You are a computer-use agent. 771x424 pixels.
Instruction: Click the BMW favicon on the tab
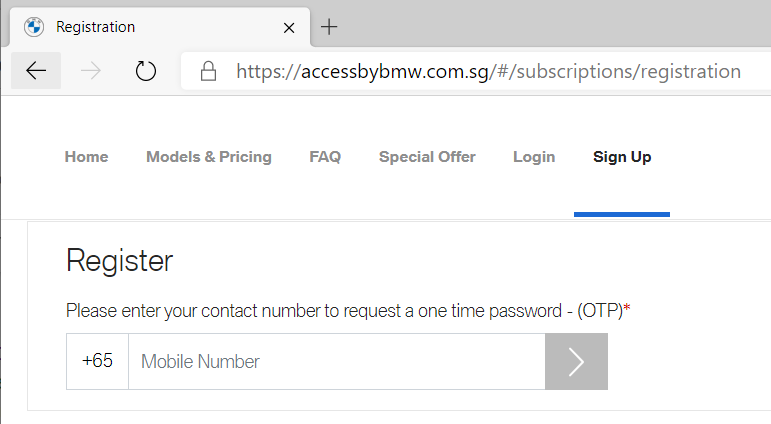click(34, 27)
